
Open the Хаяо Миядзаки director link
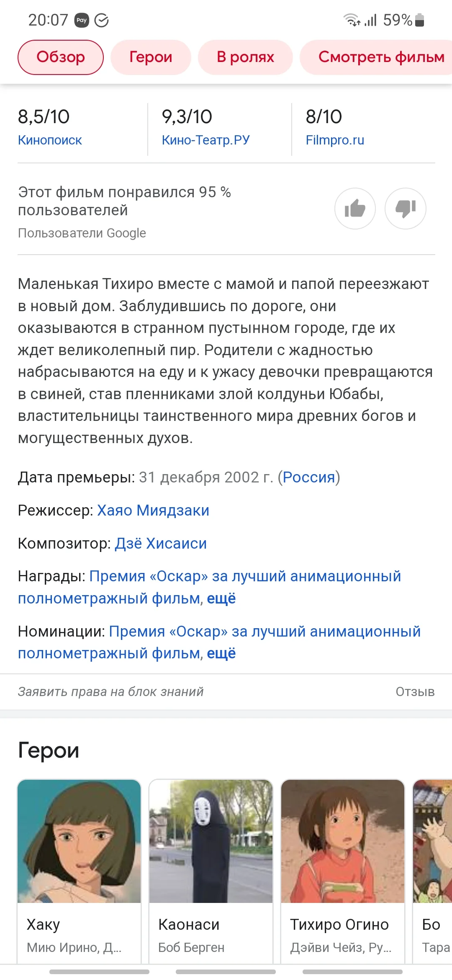coord(153,510)
